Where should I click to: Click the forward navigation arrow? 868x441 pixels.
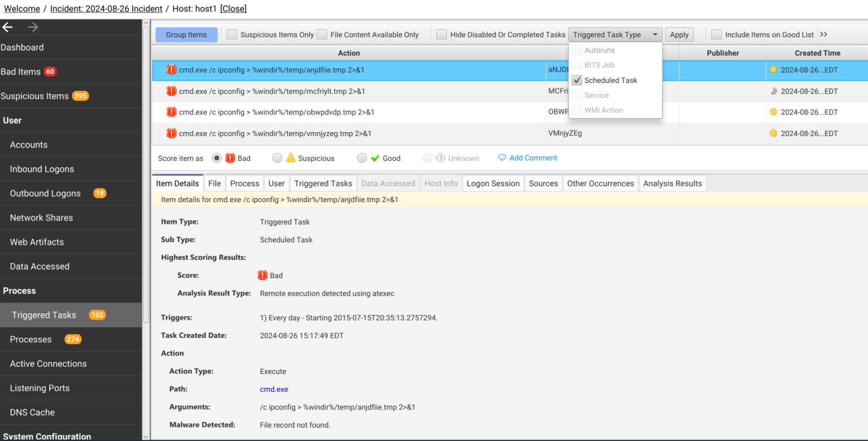(x=32, y=27)
